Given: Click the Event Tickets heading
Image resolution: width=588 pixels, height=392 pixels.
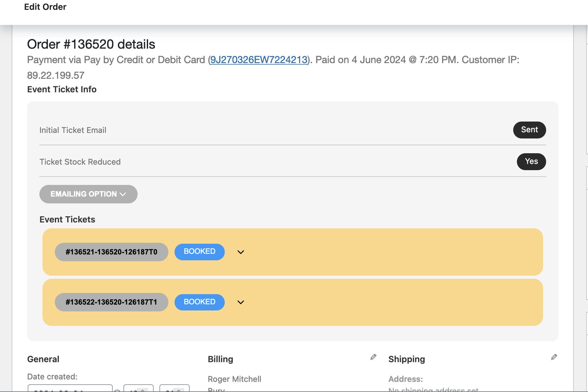Looking at the screenshot, I should [67, 219].
